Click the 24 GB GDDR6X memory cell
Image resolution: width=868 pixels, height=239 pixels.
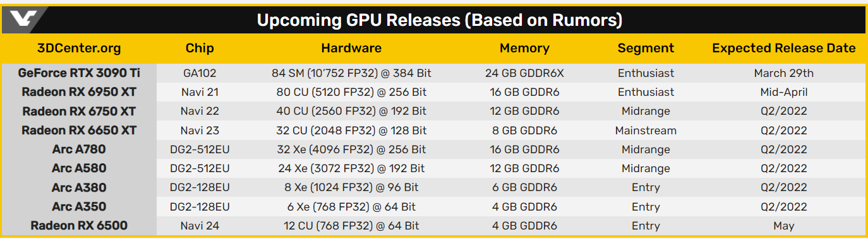click(x=524, y=73)
